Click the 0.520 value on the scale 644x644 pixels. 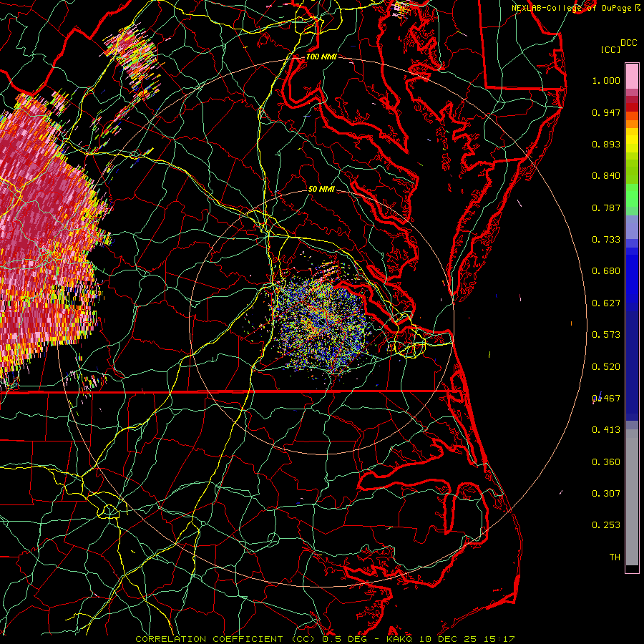606,367
